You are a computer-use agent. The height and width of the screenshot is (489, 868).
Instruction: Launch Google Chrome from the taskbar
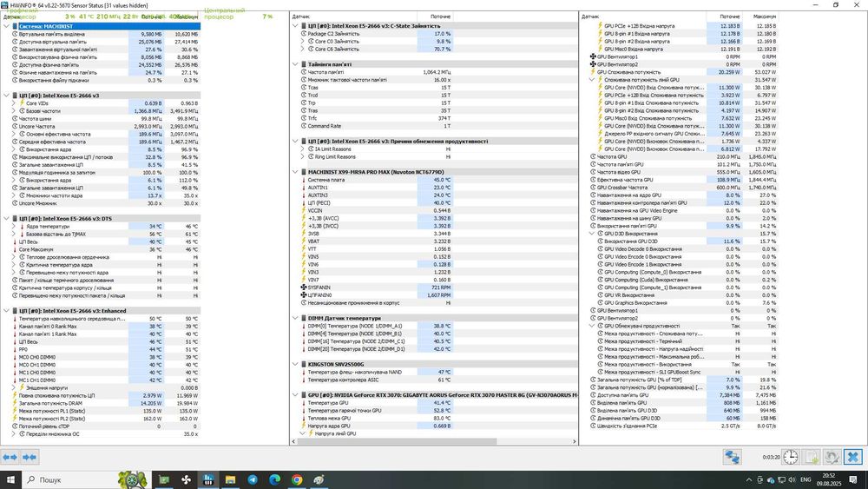[297, 479]
